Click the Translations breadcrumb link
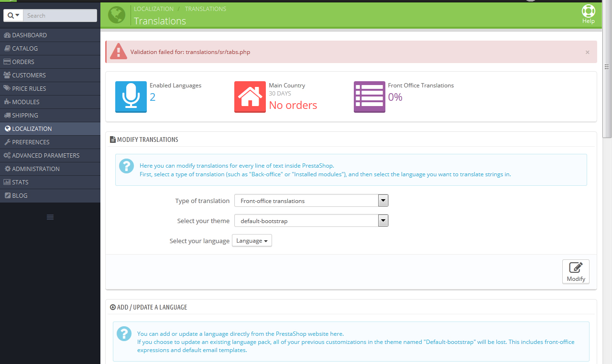Viewport: 612px width, 364px height. (x=206, y=9)
